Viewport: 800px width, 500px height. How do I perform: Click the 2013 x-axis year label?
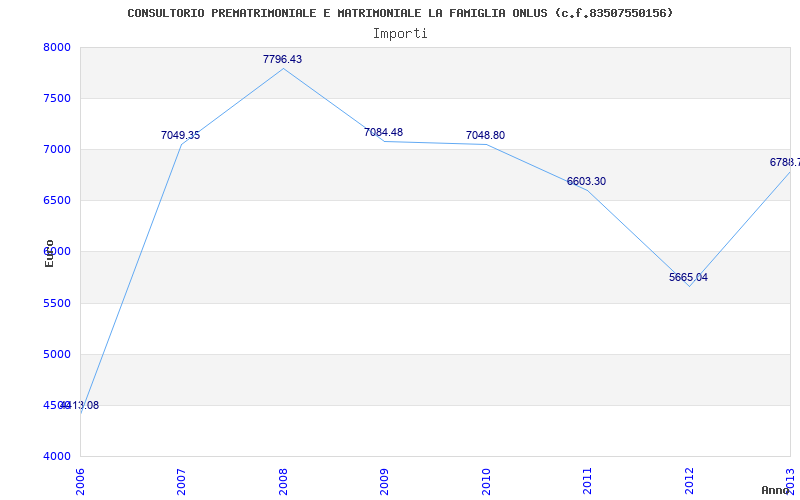coord(790,481)
